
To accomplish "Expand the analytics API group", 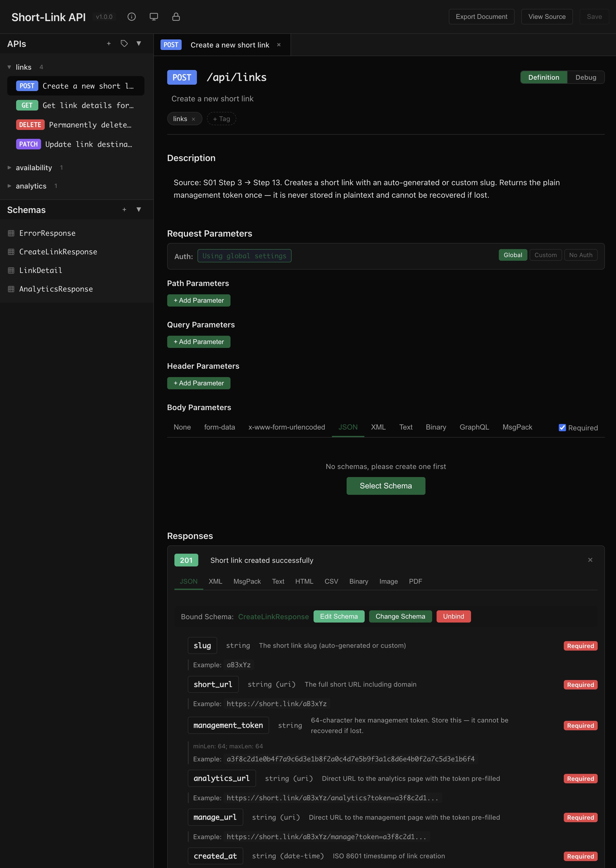I will [x=9, y=185].
